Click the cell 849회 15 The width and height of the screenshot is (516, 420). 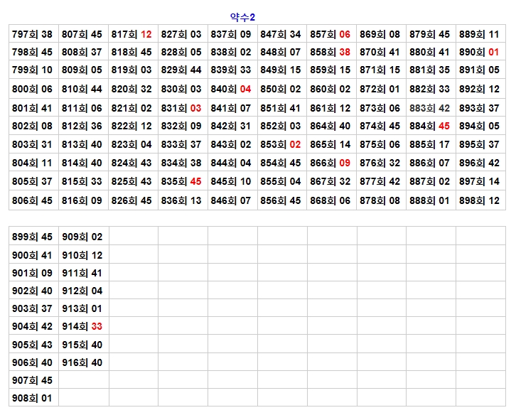(281, 70)
